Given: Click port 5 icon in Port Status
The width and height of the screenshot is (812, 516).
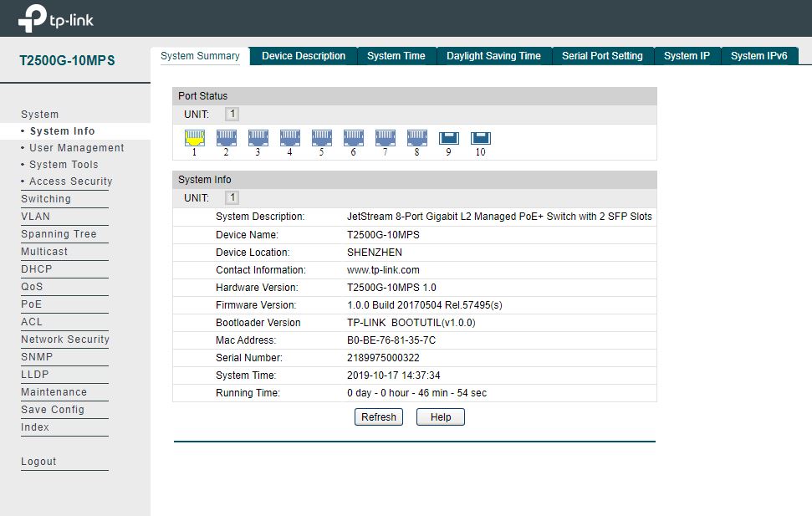Looking at the screenshot, I should pos(322,138).
